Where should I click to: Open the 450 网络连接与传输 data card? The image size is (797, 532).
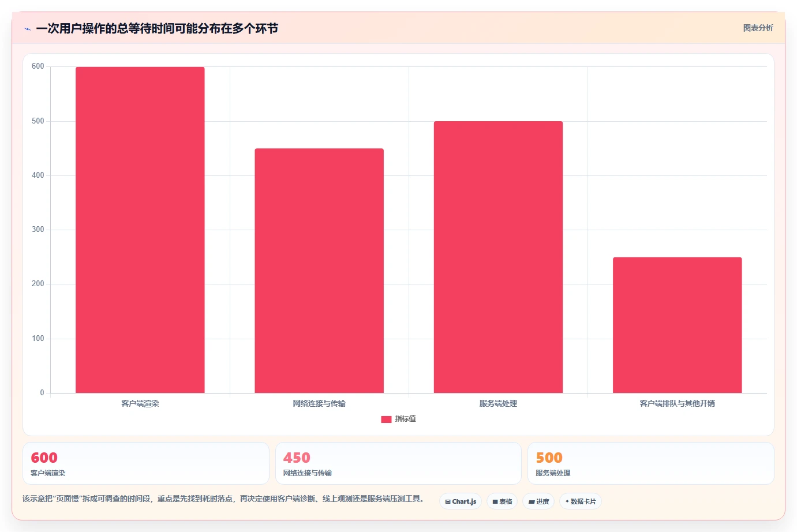pos(398,463)
